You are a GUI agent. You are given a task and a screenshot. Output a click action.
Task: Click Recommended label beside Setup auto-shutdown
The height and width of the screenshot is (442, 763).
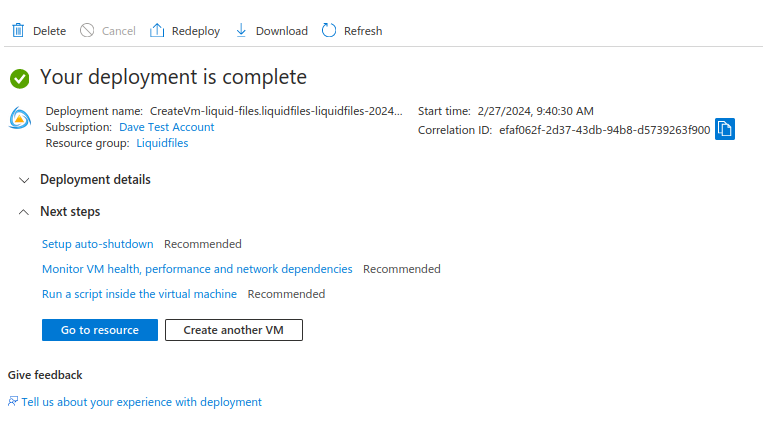202,244
